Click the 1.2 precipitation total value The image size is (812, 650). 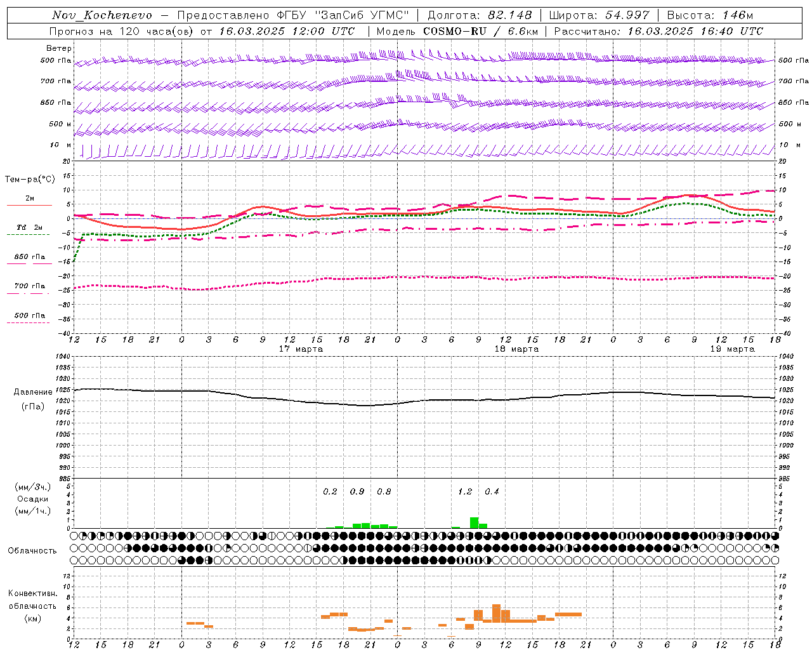(x=465, y=492)
